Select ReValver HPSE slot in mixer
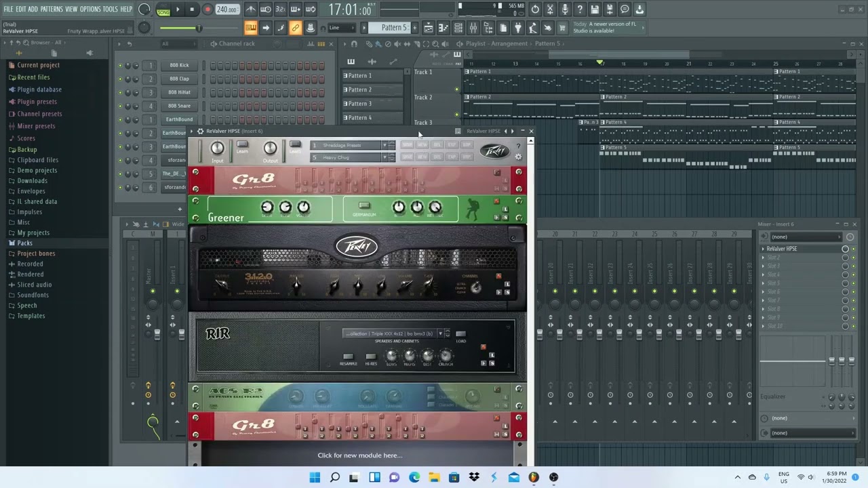The image size is (868, 488). click(802, 249)
